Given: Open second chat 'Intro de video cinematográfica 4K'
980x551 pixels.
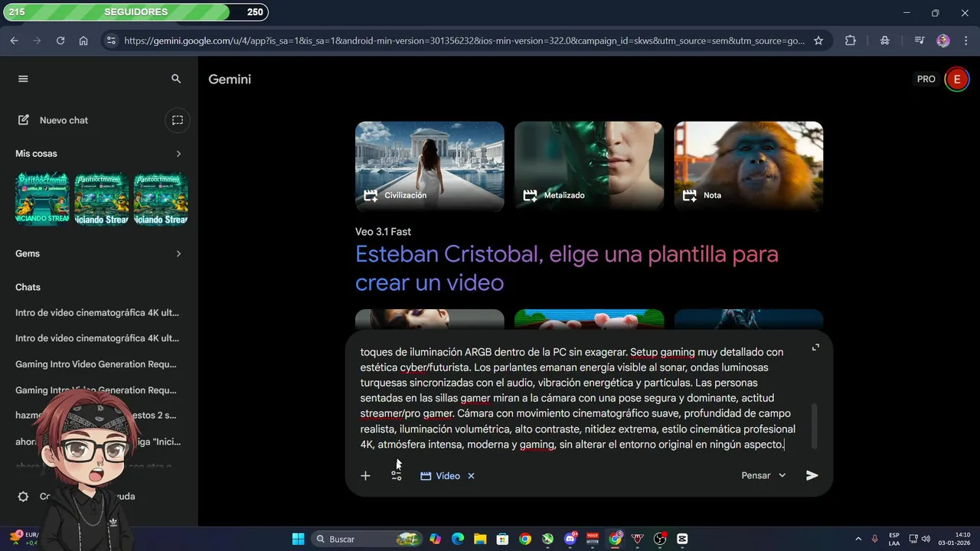Looking at the screenshot, I should pyautogui.click(x=98, y=338).
